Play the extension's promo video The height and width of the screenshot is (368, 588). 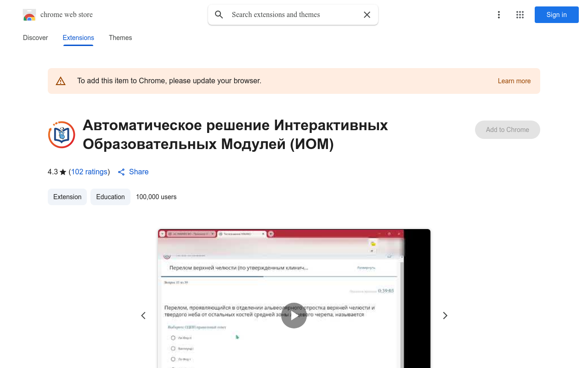294,316
